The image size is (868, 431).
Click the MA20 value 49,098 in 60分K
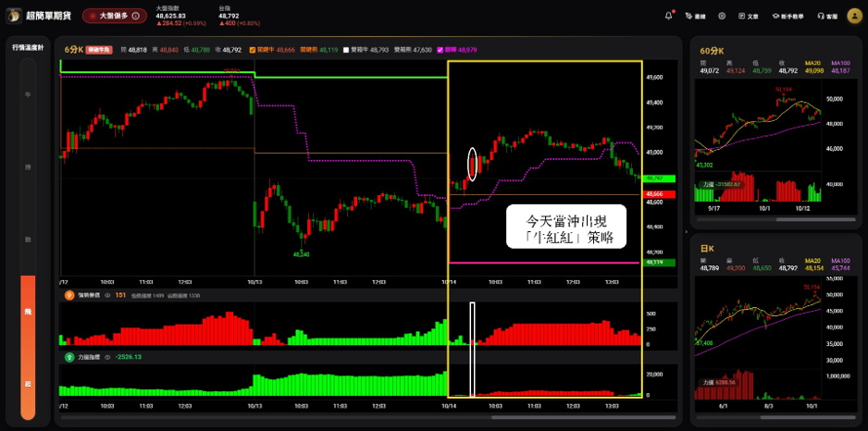[813, 71]
